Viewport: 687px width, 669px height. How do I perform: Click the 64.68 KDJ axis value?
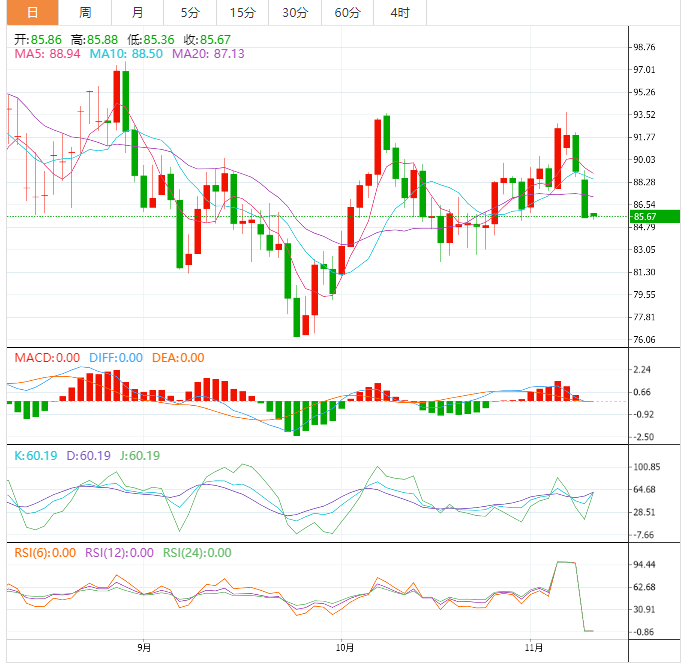point(645,489)
